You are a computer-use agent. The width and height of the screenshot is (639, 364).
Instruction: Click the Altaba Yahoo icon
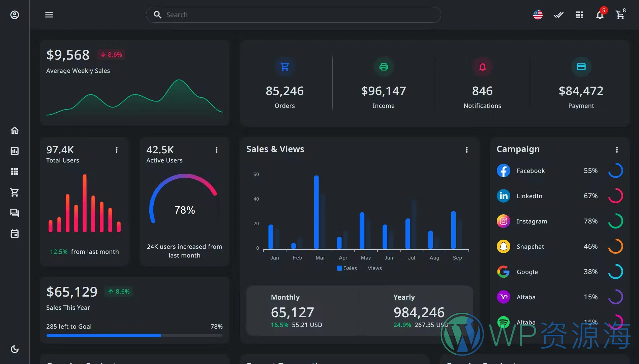(x=504, y=297)
